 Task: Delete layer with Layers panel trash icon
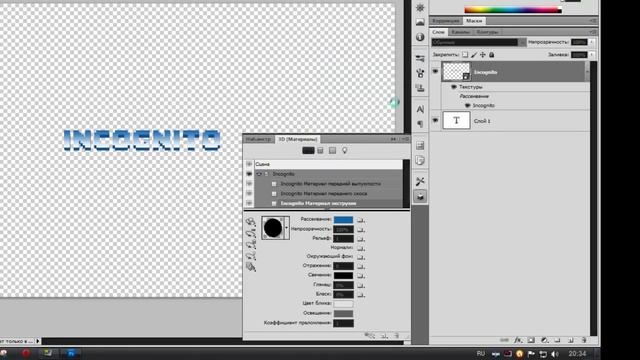584,340
